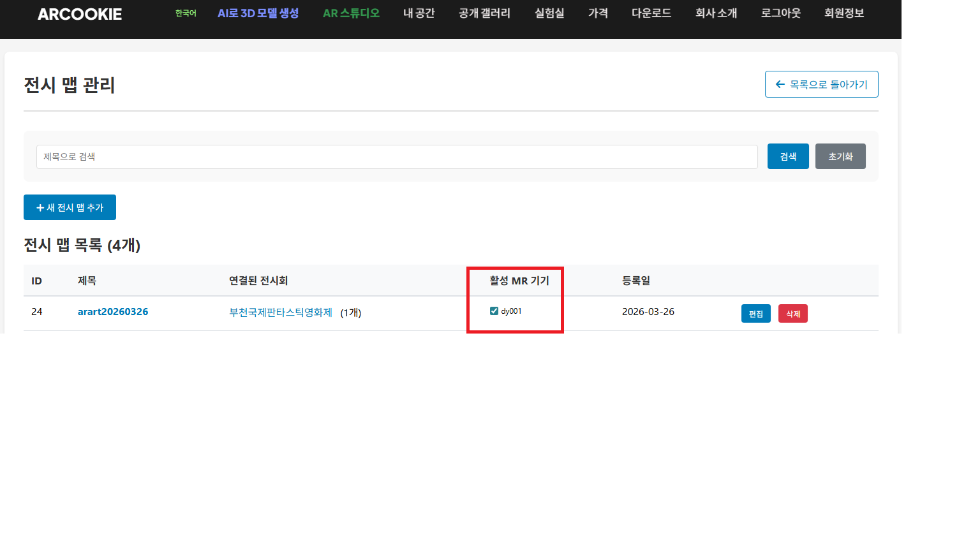View the 가격 pricing page
Image resolution: width=980 pixels, height=551 pixels.
[x=598, y=13]
